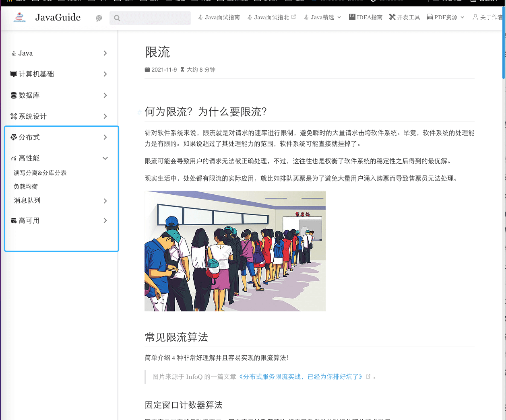Open the Java面试指南 nav link

point(219,17)
